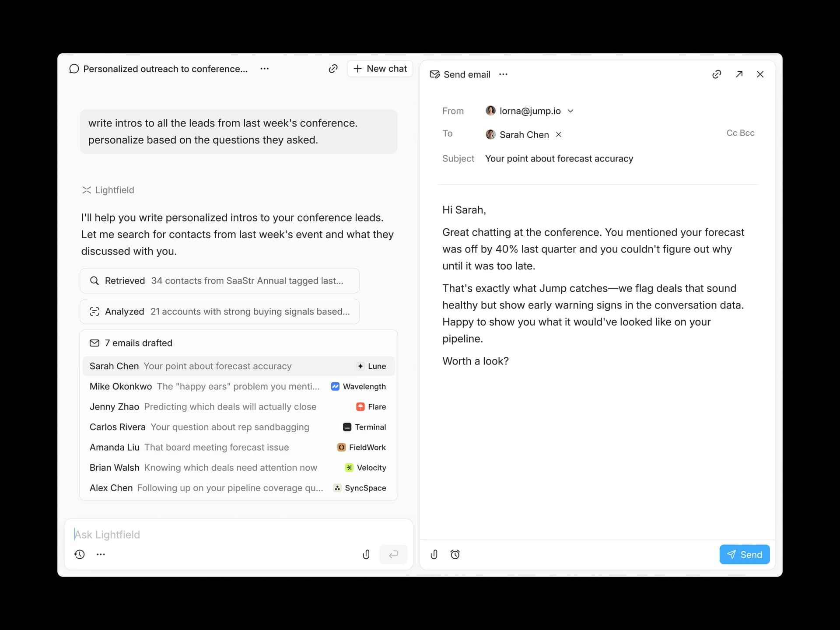Copy chat link icon beside New chat
The height and width of the screenshot is (630, 840).
[333, 69]
